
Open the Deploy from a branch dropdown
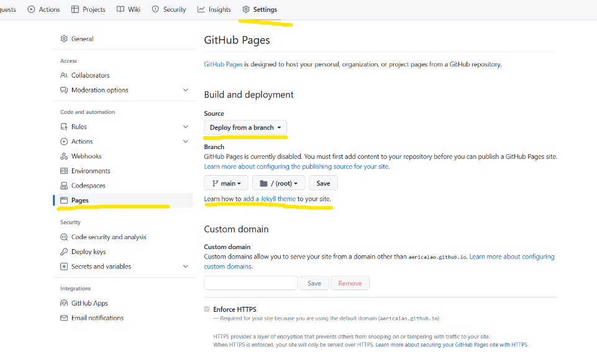(245, 127)
